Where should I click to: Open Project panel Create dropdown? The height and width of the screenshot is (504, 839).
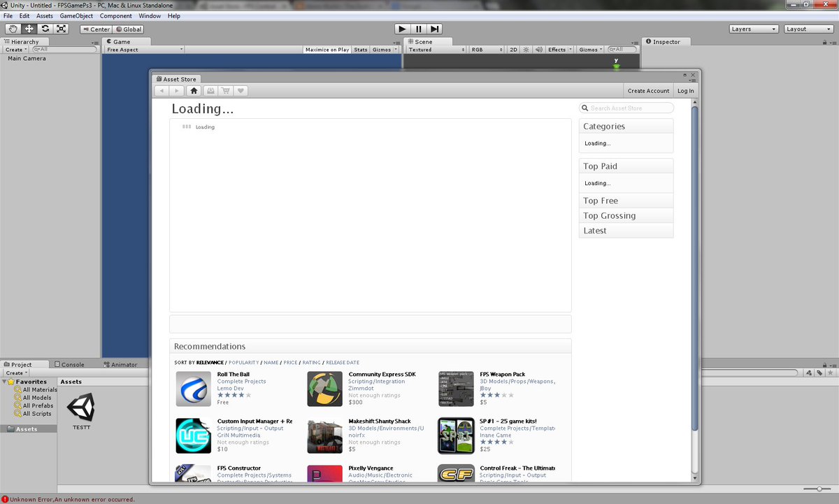(x=16, y=373)
